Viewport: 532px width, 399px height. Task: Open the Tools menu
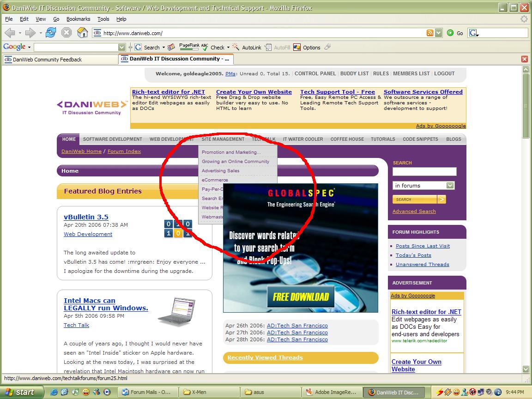(x=103, y=19)
